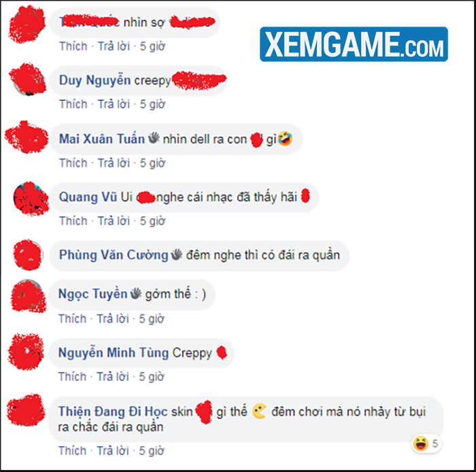Open Duy Nguyễn's profile avatar
This screenshot has width=476, height=472.
[28, 80]
